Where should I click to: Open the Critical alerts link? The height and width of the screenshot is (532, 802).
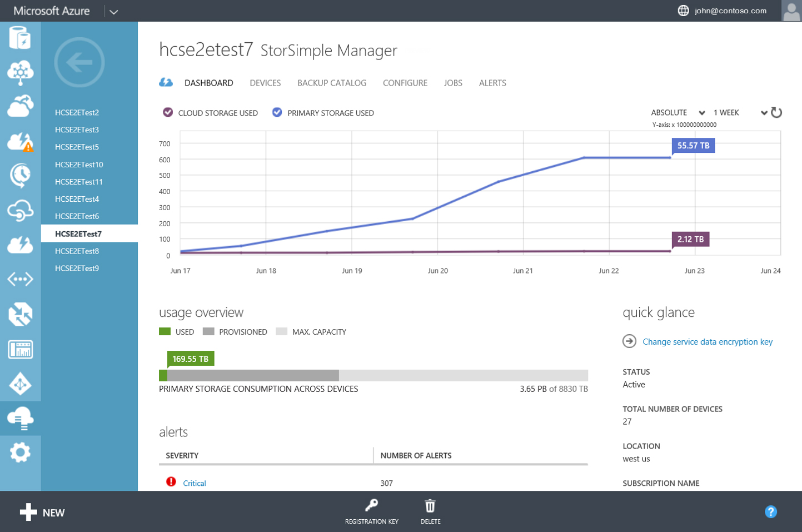pos(195,483)
